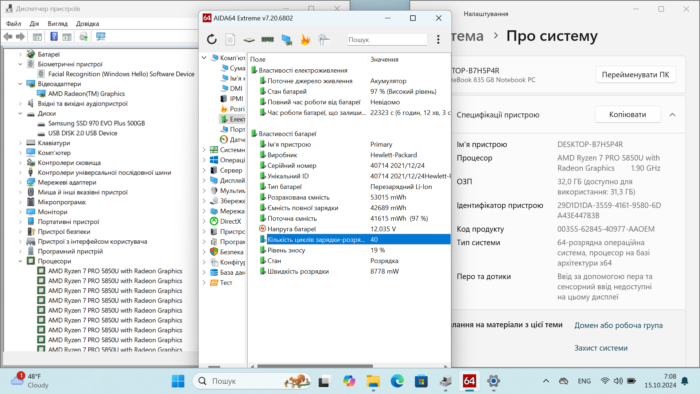Select the Напруга батареї row

350,229
